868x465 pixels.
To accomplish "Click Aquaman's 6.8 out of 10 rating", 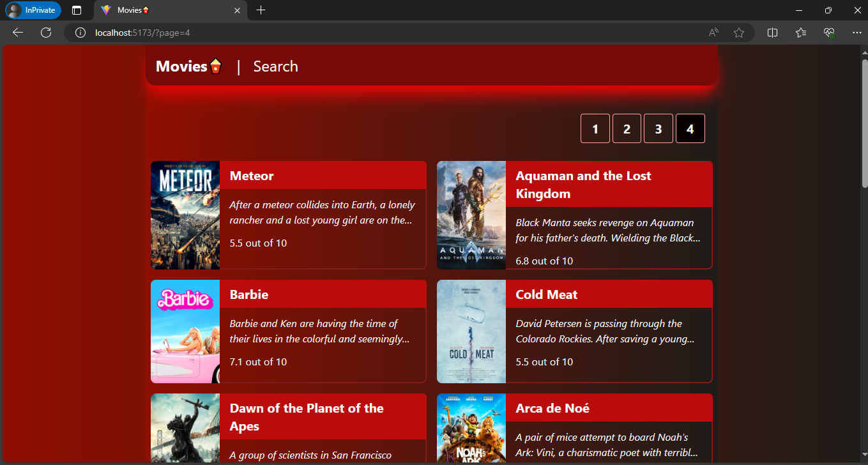I will (x=544, y=261).
